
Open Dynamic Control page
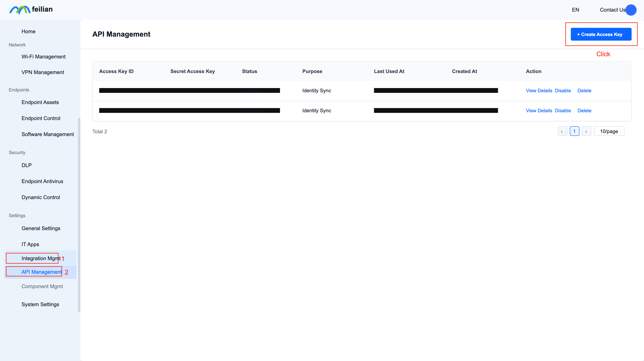tap(41, 197)
